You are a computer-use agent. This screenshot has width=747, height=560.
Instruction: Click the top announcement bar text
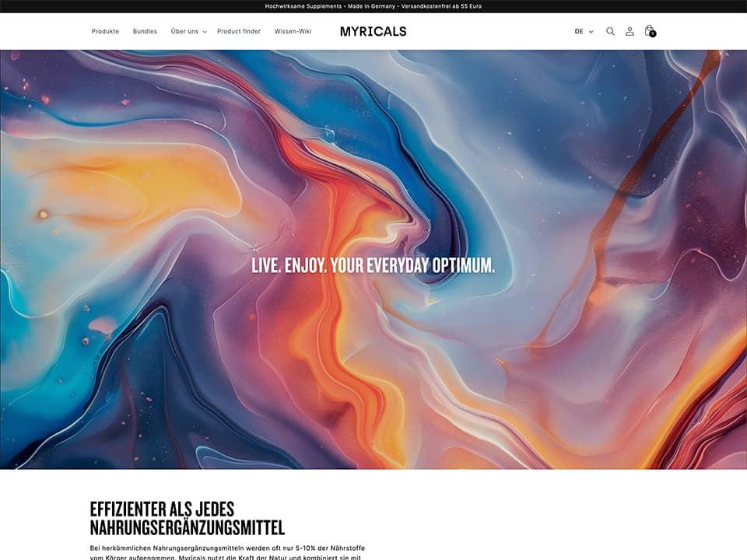(373, 6)
